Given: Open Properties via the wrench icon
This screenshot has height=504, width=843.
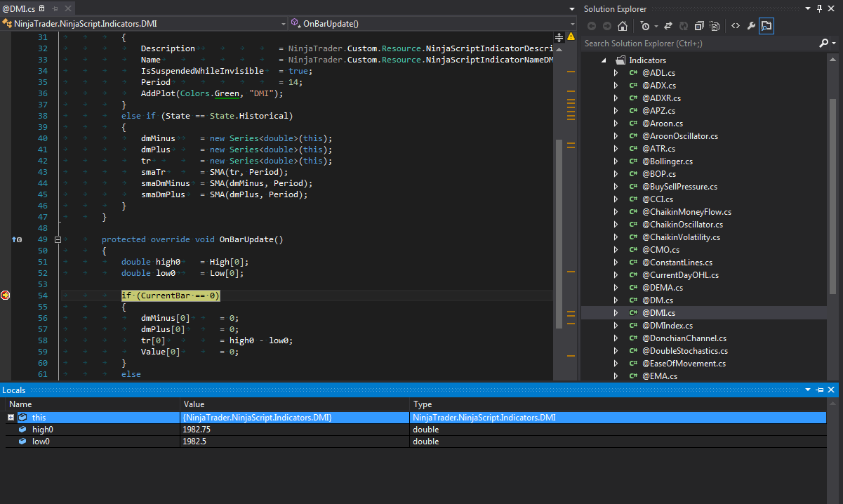Looking at the screenshot, I should 750,26.
